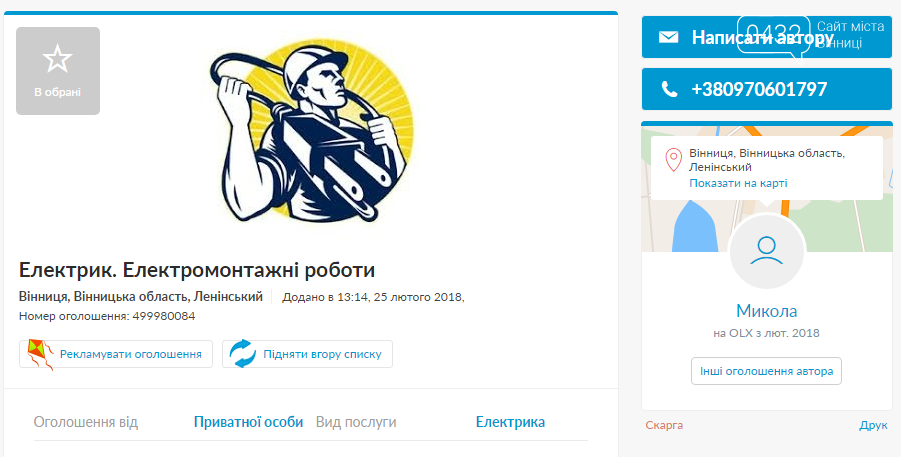Click the phone handset icon

(x=669, y=89)
